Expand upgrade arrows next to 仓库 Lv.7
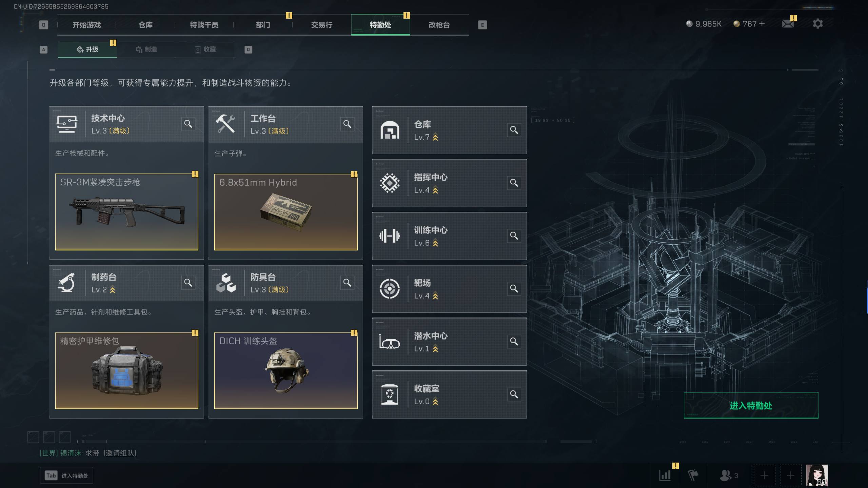This screenshot has height=488, width=868. coord(435,137)
